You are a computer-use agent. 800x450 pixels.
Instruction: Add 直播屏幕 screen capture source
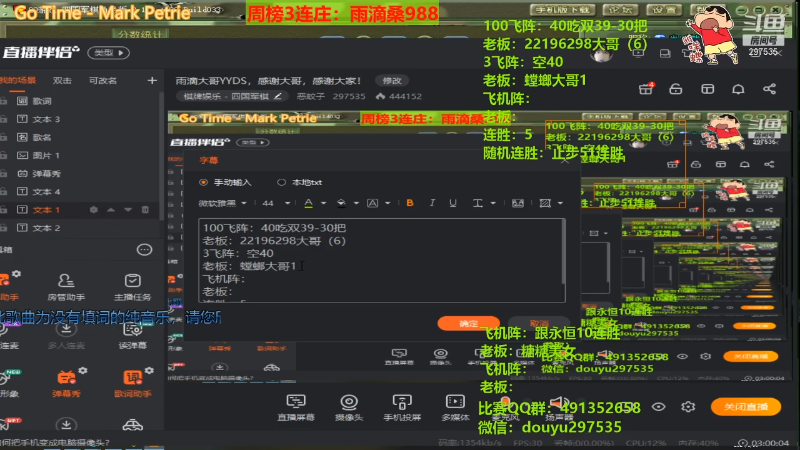(296, 407)
